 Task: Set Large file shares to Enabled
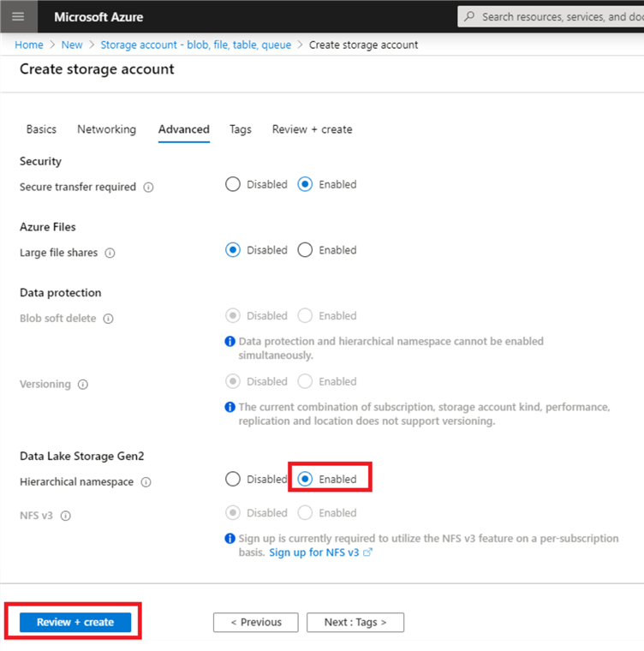[305, 250]
